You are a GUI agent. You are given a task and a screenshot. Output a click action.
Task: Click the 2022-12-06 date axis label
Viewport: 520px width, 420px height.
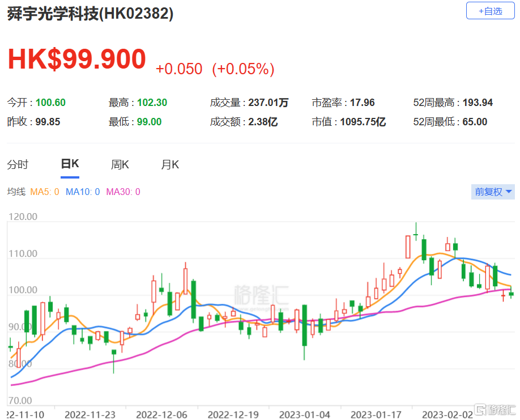[x=161, y=415]
